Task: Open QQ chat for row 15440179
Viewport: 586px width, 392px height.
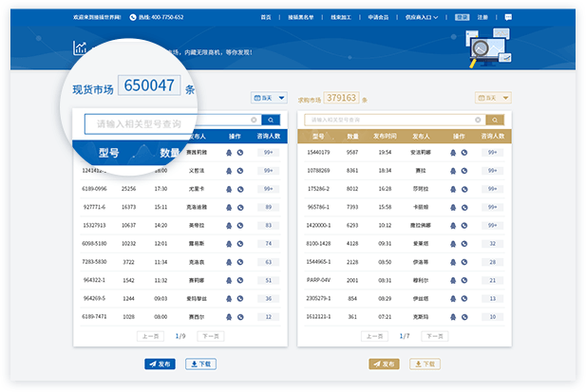Action: [453, 153]
